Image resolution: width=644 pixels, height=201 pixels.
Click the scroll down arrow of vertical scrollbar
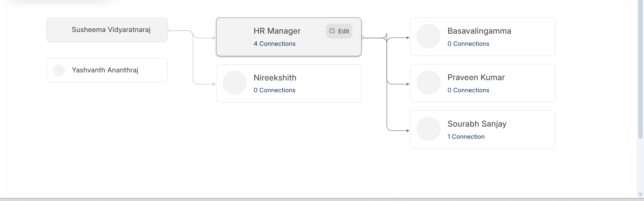(640, 195)
